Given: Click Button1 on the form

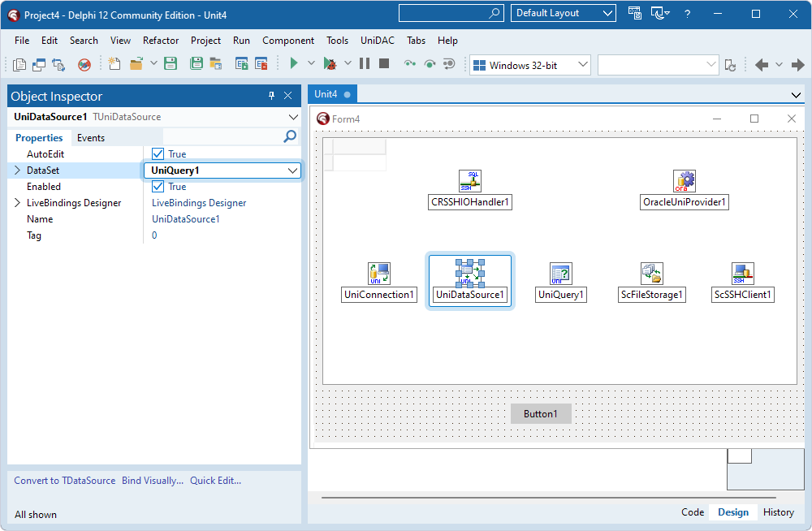Looking at the screenshot, I should click(x=540, y=413).
